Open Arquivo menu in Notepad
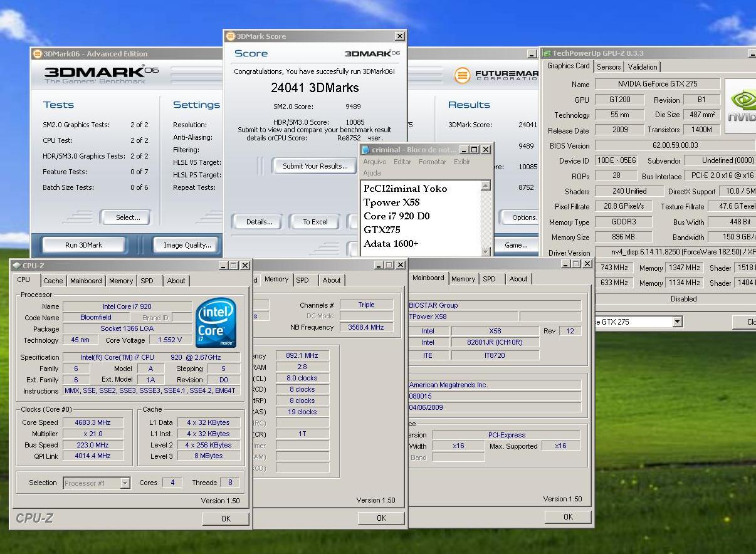 pyautogui.click(x=375, y=162)
